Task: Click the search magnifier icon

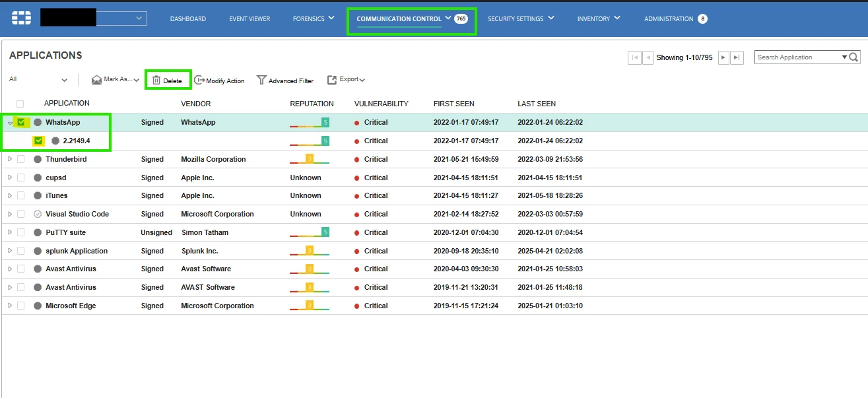Action: click(854, 57)
